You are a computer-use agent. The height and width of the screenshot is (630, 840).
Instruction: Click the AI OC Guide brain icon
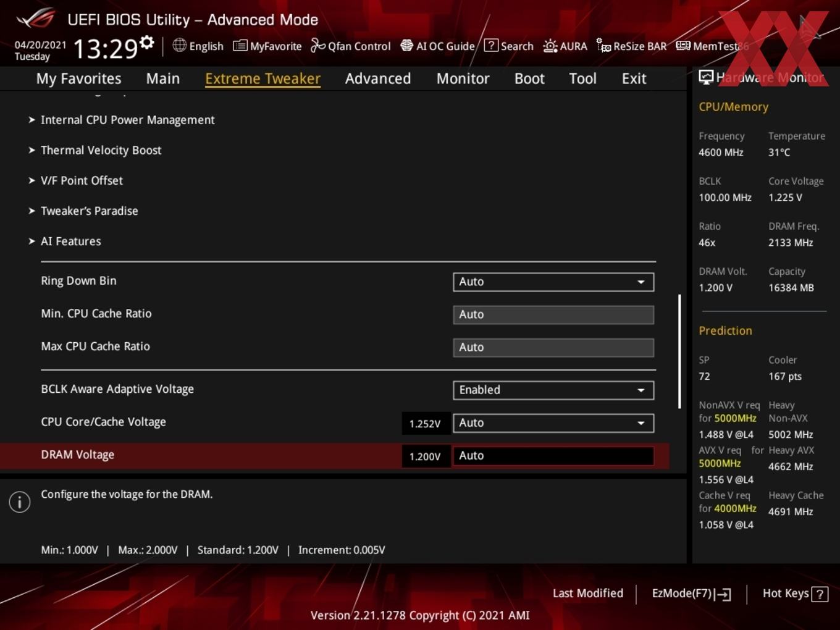click(x=406, y=45)
